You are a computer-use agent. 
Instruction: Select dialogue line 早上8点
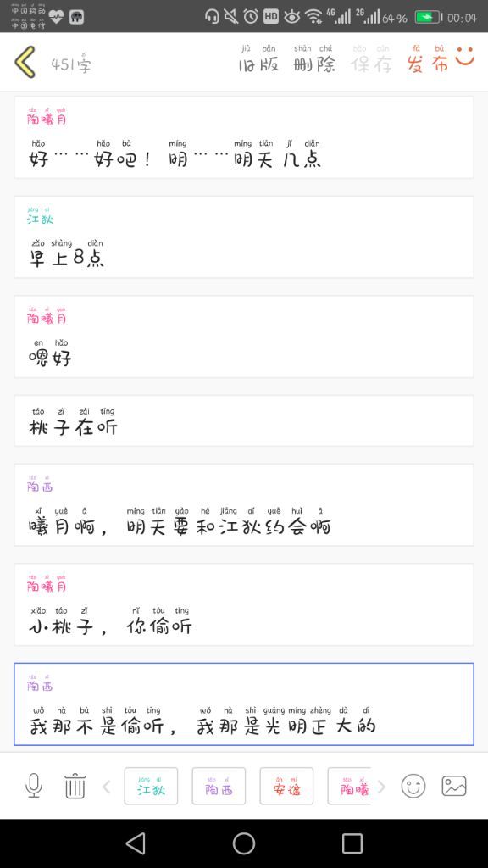tap(244, 237)
